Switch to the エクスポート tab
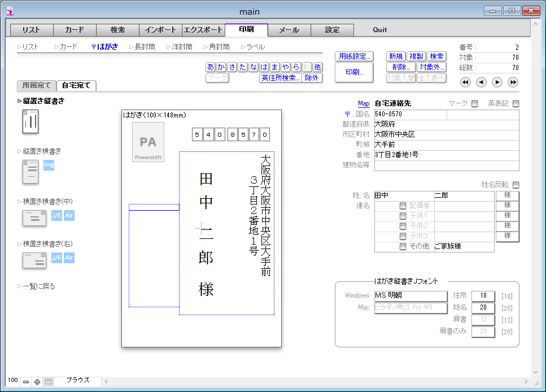This screenshot has width=546, height=392. [x=203, y=30]
